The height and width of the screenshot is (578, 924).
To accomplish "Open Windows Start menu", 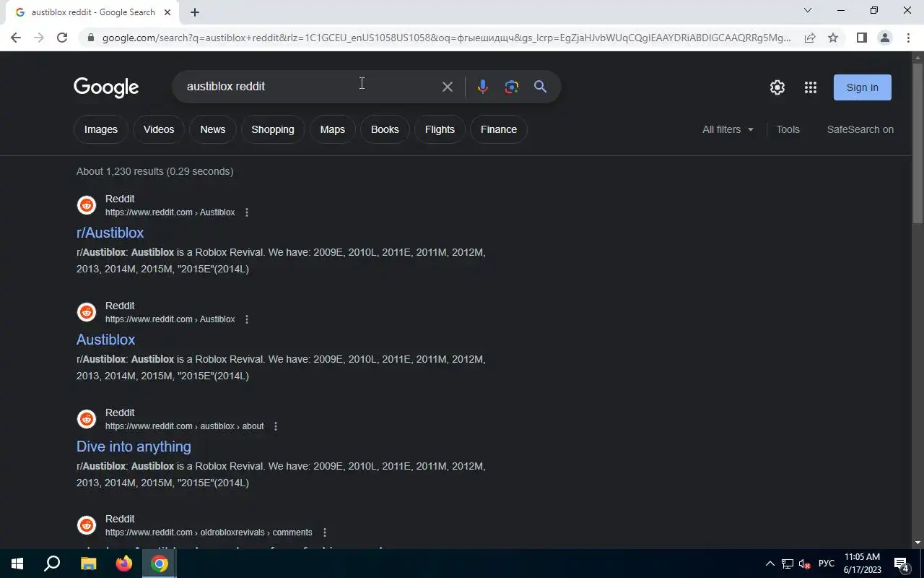I will click(x=17, y=564).
